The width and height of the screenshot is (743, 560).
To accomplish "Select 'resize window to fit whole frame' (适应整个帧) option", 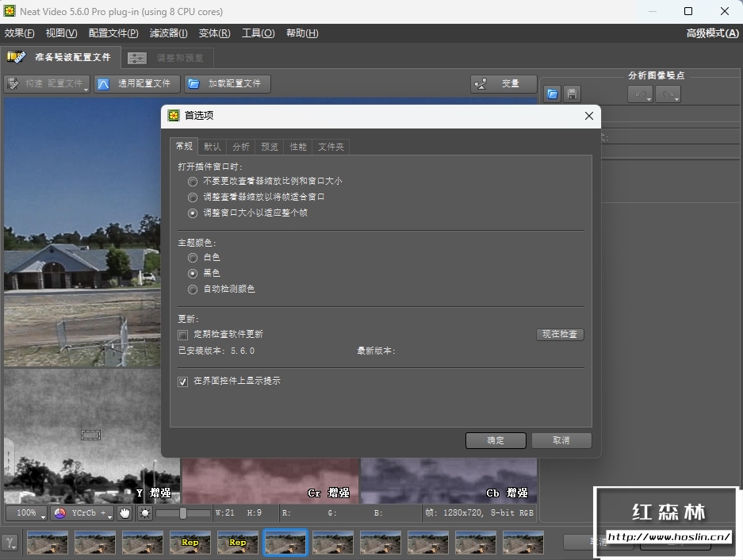I will pos(193,213).
